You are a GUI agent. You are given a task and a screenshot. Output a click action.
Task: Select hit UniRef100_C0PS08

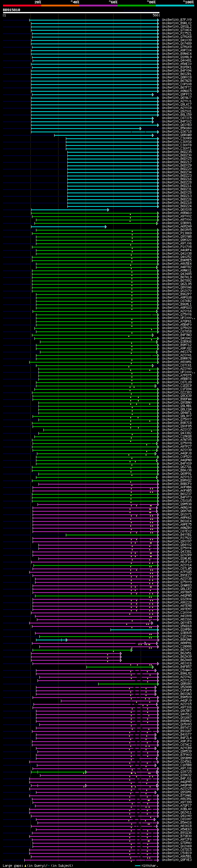tap(177, 84)
